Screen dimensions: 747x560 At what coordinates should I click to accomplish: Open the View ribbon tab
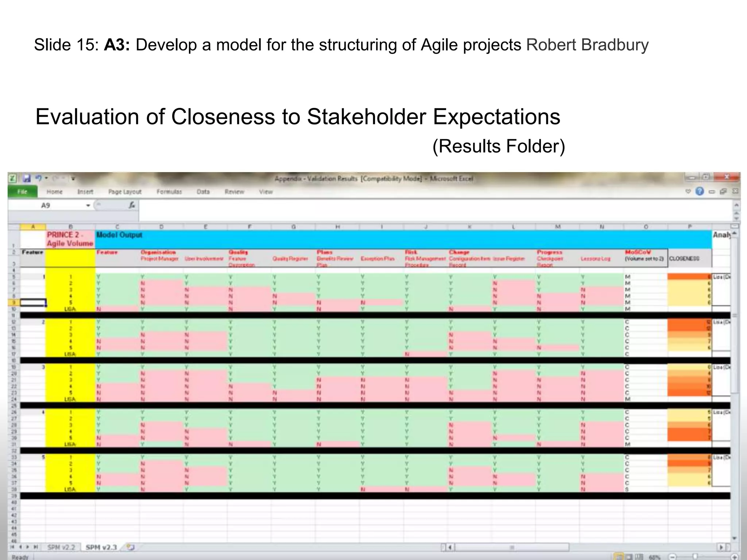point(266,192)
